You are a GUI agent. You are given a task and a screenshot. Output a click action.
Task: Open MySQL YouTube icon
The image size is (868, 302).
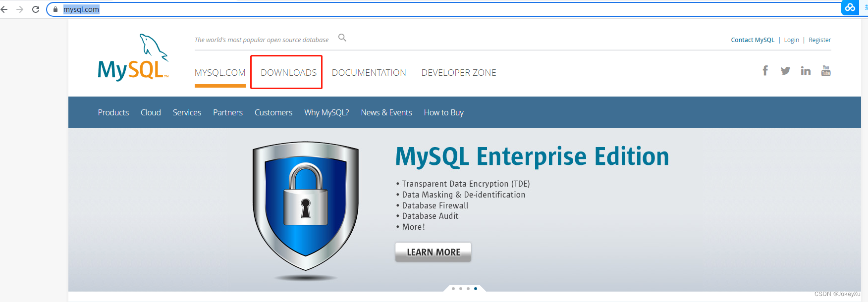(826, 71)
